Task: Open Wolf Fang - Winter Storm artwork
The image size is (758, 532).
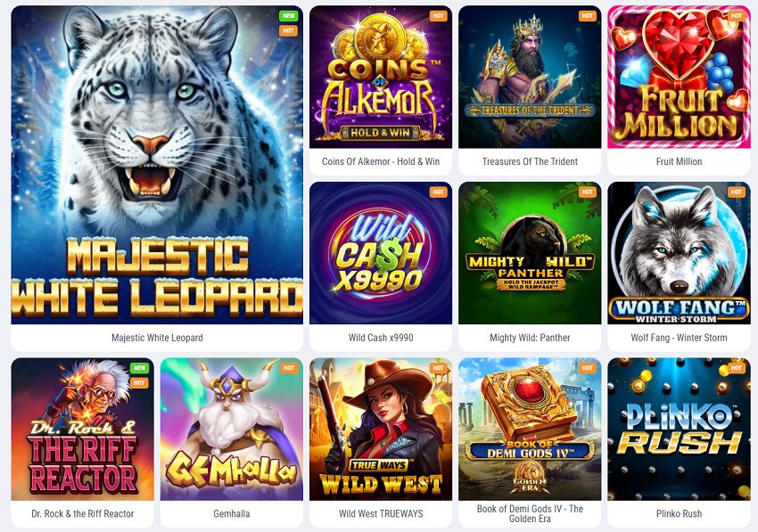Action: (x=679, y=253)
